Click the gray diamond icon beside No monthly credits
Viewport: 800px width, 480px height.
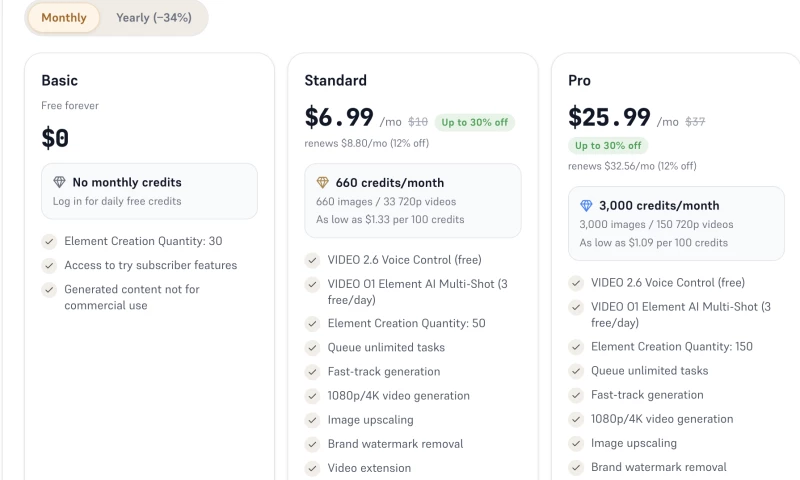tap(59, 182)
